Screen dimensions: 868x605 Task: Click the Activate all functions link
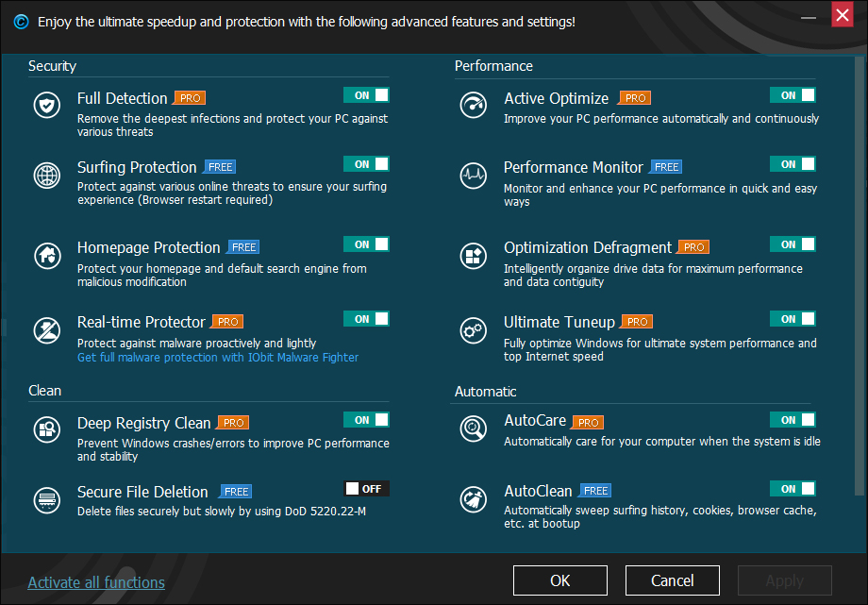[x=96, y=582]
